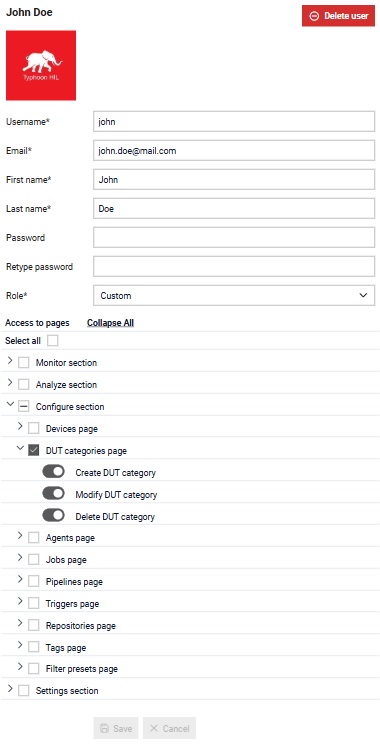Viewport: 380px width, 745px height.
Task: Focus the Password text field
Action: [x=234, y=238]
